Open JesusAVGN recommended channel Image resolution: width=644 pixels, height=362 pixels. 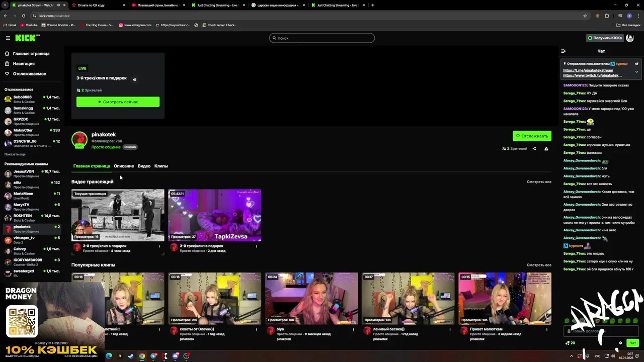[x=32, y=173]
